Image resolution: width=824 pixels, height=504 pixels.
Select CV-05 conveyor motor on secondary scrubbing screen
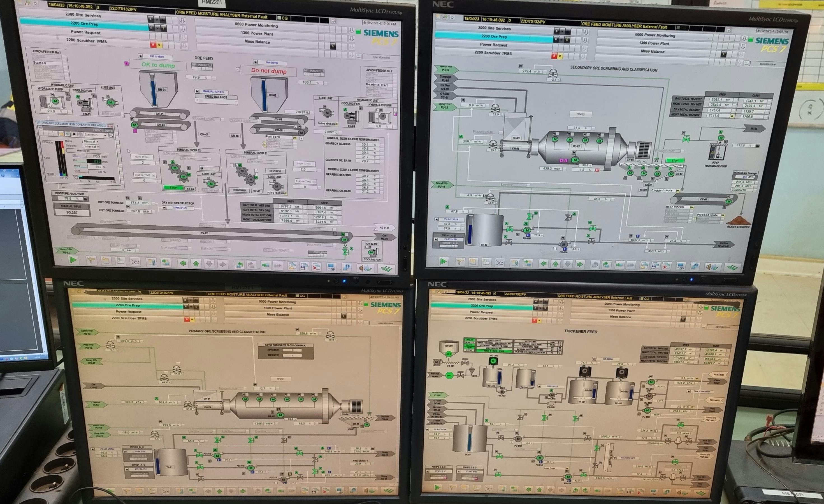pyautogui.click(x=729, y=202)
